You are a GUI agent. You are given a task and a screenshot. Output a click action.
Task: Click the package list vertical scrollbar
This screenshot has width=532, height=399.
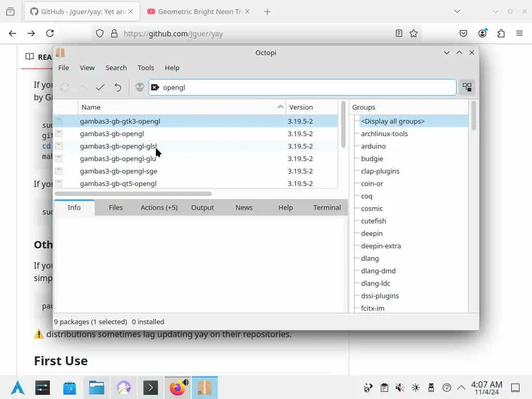pyautogui.click(x=343, y=124)
